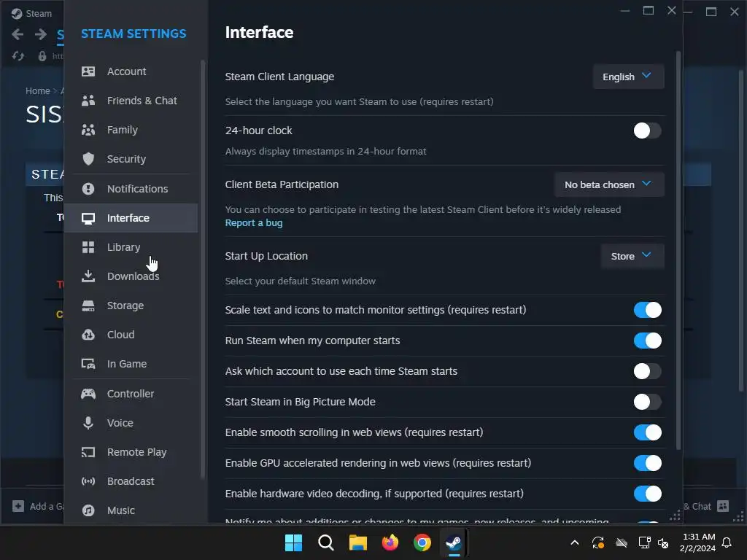Click the Account card icon in sidebar

pos(88,71)
